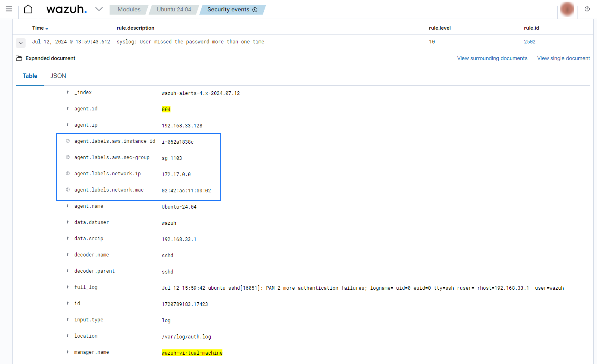The image size is (597, 364).
Task: Click the string type icon beside full_log
Action: (x=67, y=287)
